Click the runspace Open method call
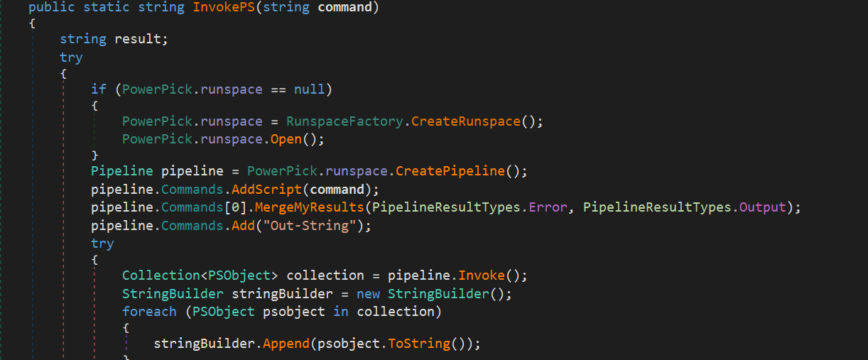This screenshot has width=868, height=360. 286,138
